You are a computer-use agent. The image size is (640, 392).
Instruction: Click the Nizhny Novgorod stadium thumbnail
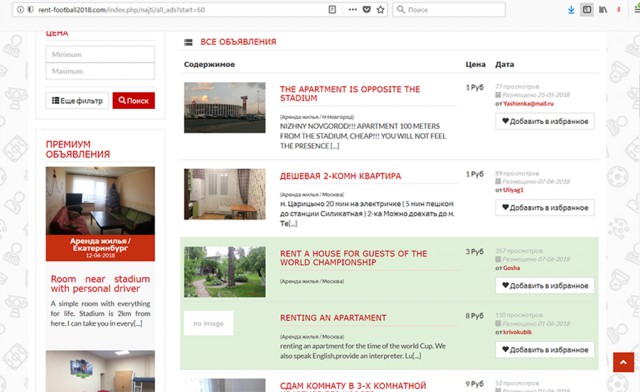(224, 108)
